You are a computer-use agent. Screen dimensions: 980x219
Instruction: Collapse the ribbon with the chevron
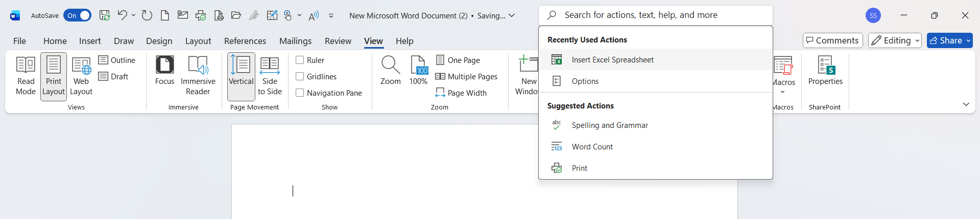click(966, 104)
